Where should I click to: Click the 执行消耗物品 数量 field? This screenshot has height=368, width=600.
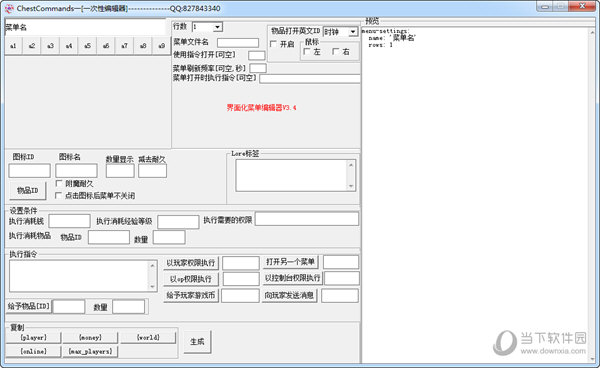coord(169,237)
